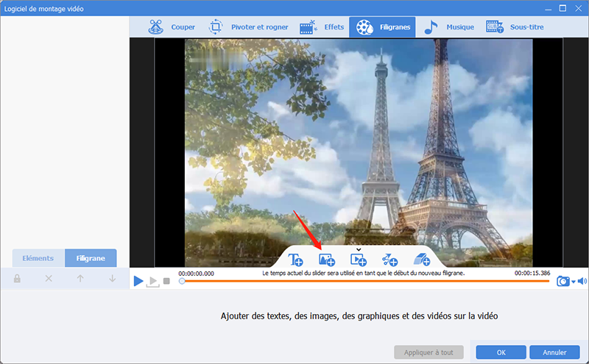589x364 pixels.
Task: Mute audio with the speaker icon
Action: (x=582, y=281)
